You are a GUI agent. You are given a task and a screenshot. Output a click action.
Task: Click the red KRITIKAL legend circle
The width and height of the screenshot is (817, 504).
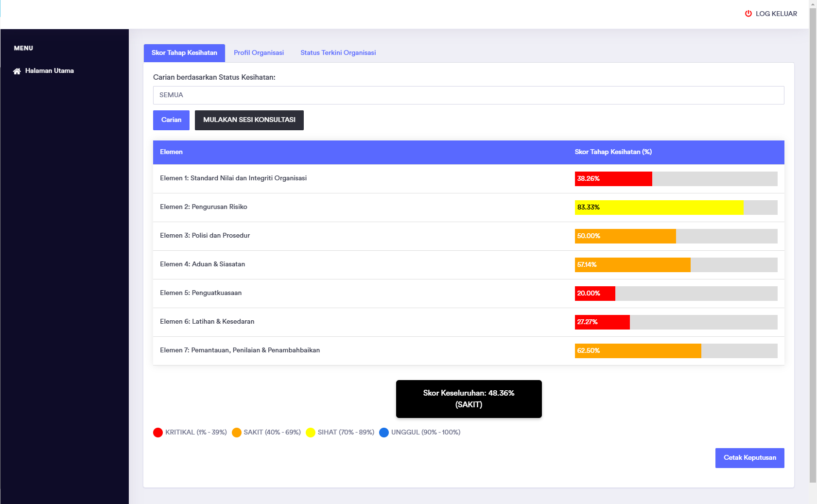click(x=158, y=433)
